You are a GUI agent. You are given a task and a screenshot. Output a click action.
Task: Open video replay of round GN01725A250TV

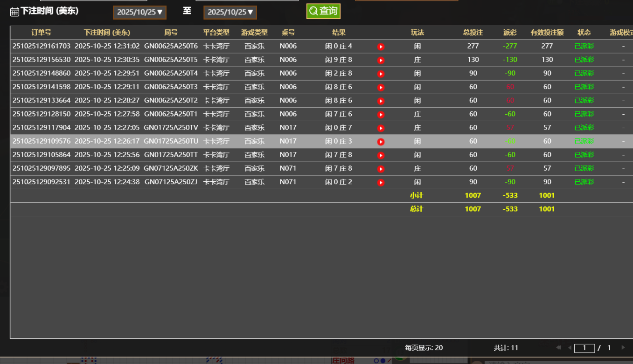[x=381, y=128]
